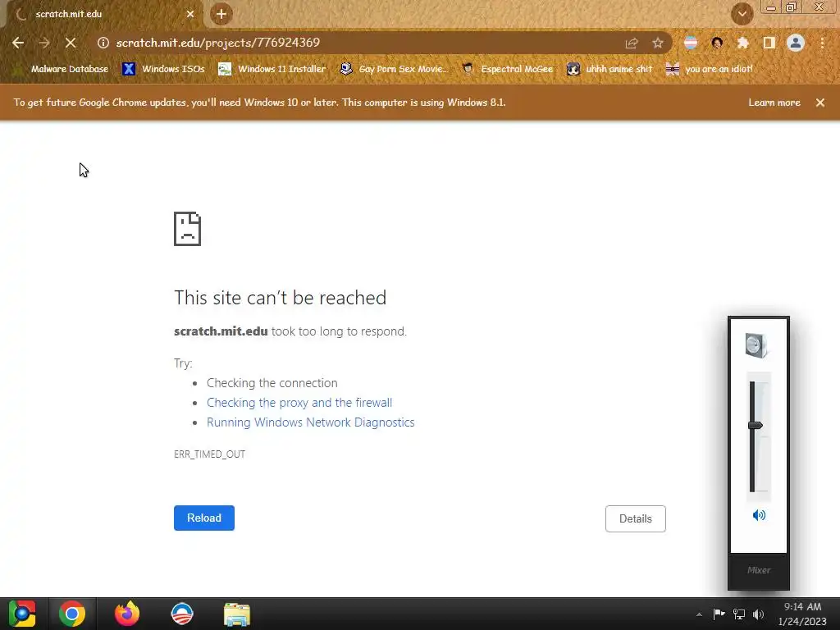
Task: Open File Explorer from taskbar
Action: [x=237, y=614]
